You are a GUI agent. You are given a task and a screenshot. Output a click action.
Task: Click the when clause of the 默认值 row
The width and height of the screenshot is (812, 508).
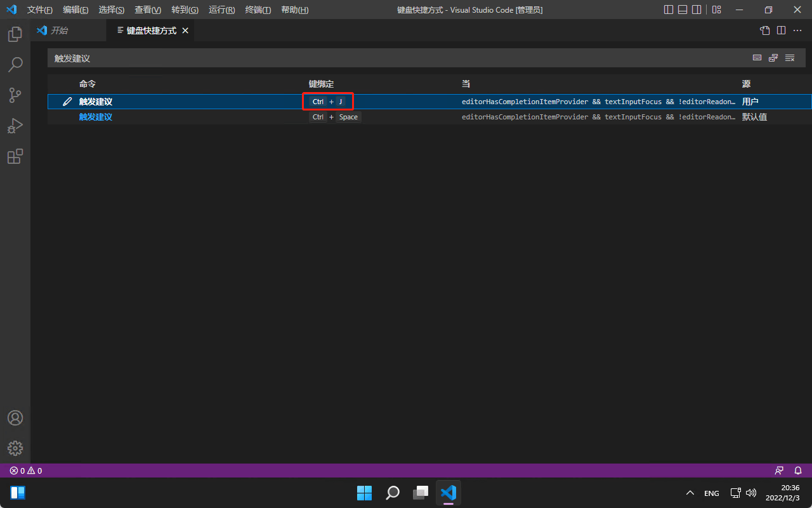coord(599,117)
